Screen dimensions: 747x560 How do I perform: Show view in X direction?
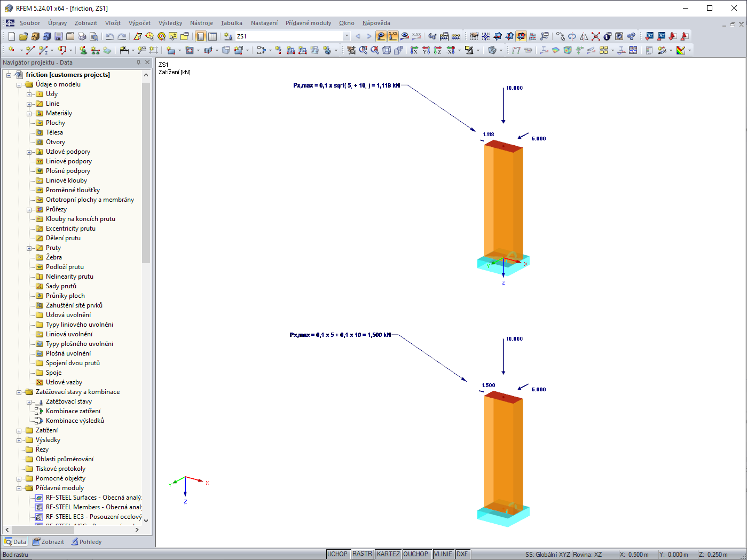pos(414,50)
